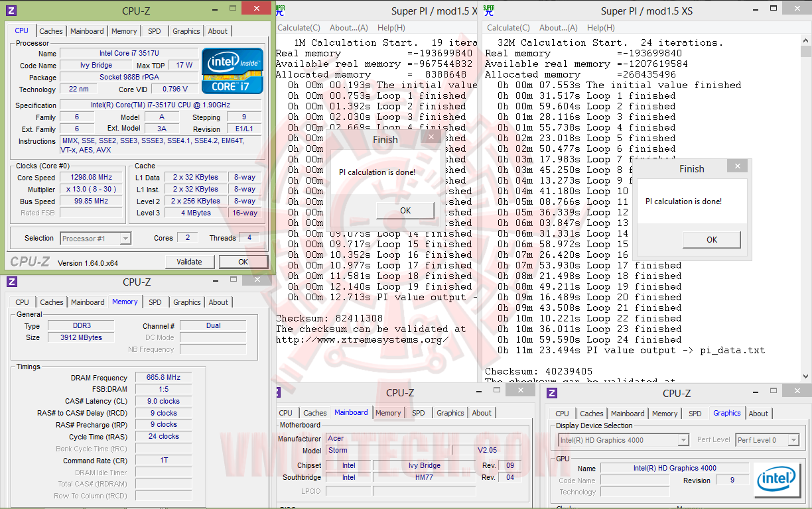Click the Multiplier value field
The width and height of the screenshot is (812, 509).
(x=92, y=189)
